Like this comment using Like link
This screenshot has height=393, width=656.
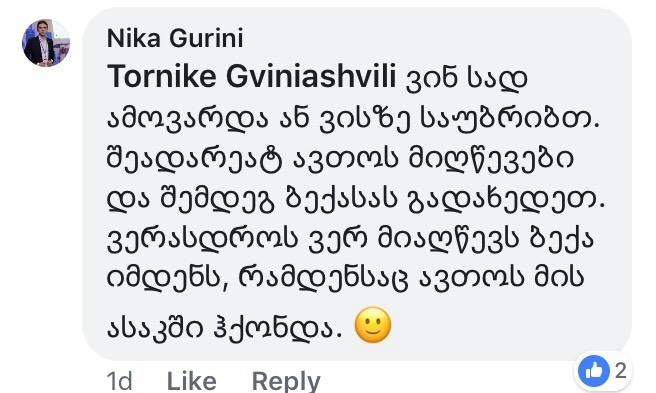click(192, 380)
